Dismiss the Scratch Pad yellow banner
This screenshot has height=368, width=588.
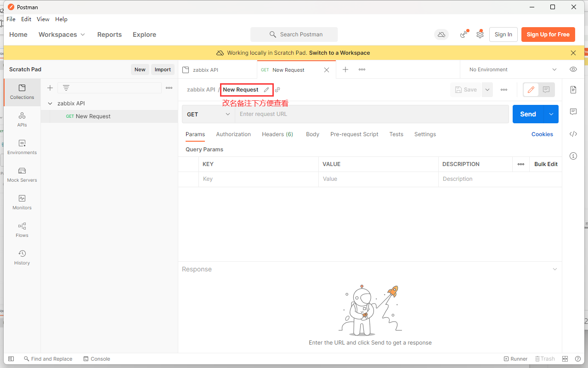[573, 53]
